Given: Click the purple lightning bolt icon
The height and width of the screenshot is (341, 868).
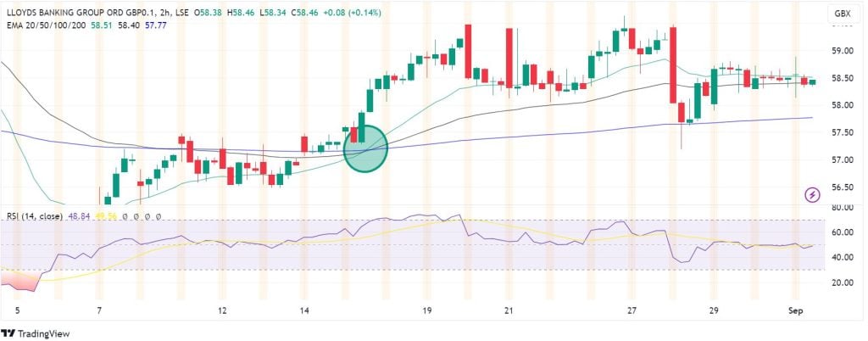Looking at the screenshot, I should pos(812,194).
